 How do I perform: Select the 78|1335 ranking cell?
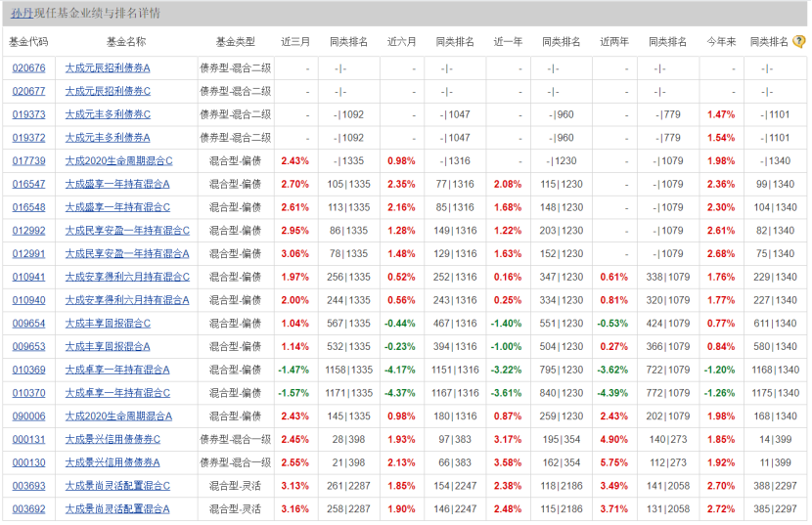coord(348,253)
